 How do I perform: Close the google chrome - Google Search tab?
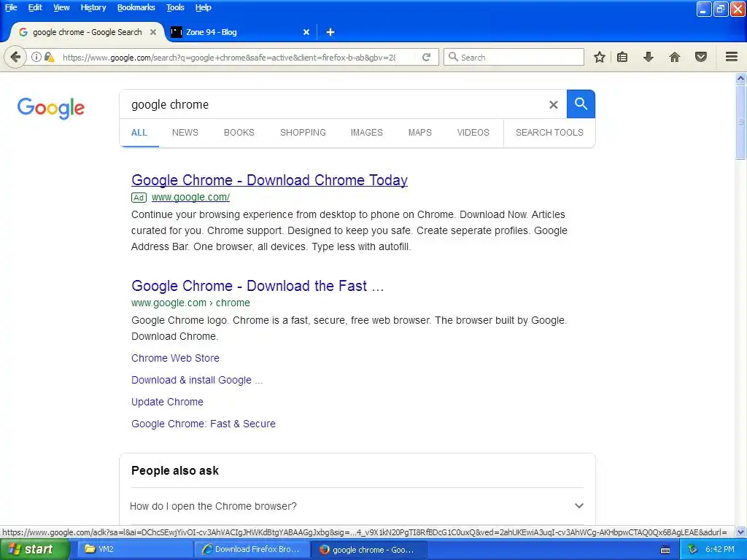click(x=153, y=32)
